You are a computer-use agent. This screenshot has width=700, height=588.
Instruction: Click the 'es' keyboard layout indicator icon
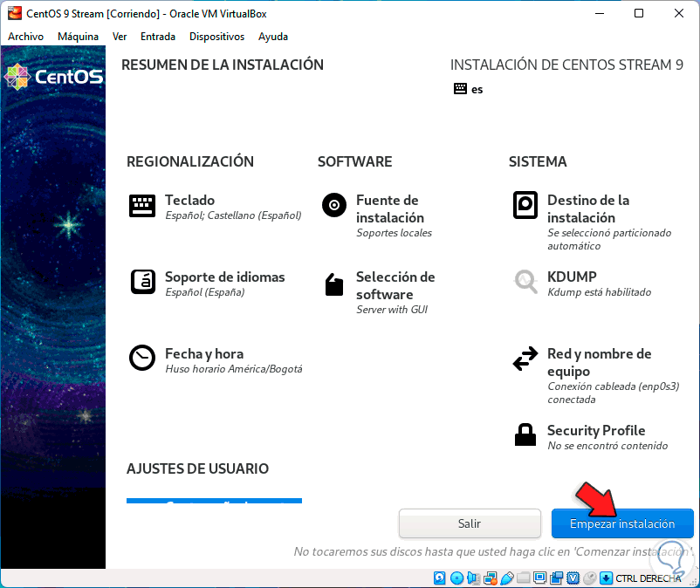(x=460, y=88)
